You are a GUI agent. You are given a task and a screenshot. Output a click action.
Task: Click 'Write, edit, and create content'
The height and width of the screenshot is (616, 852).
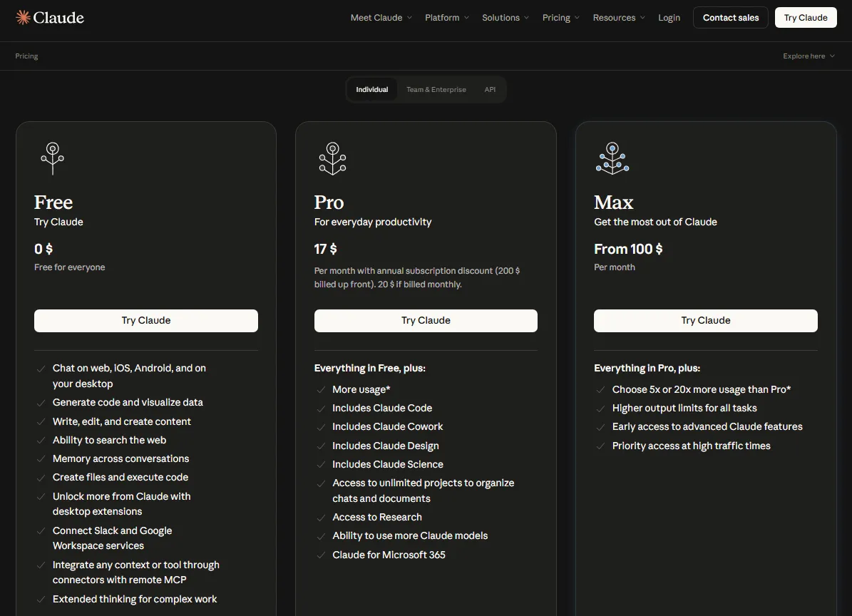(x=122, y=421)
